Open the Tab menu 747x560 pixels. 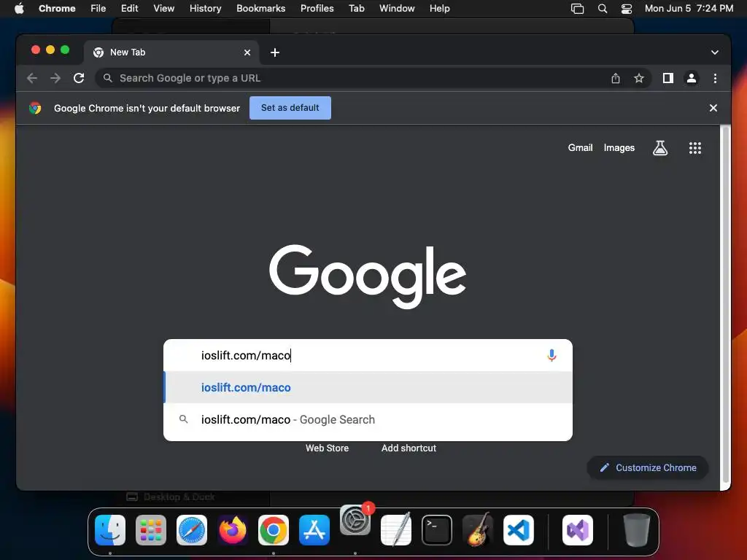click(x=356, y=9)
